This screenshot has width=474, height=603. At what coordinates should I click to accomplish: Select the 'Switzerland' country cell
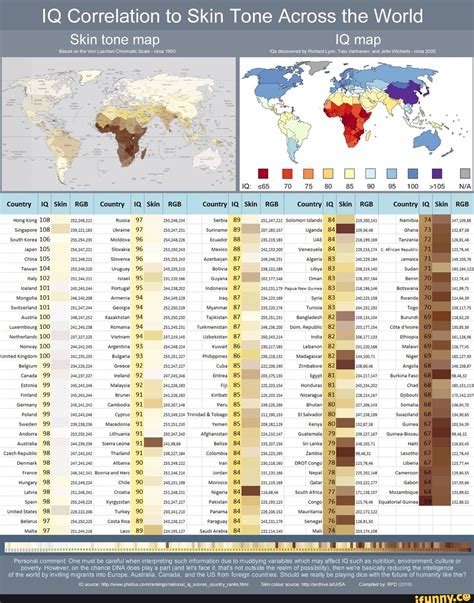coord(23,308)
